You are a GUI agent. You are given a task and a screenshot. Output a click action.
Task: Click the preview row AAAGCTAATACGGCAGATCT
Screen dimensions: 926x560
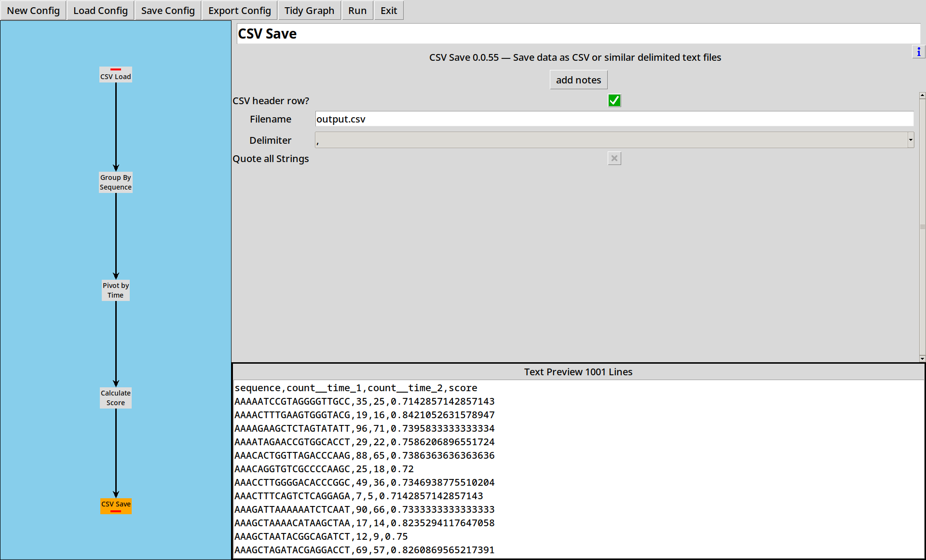(x=321, y=536)
